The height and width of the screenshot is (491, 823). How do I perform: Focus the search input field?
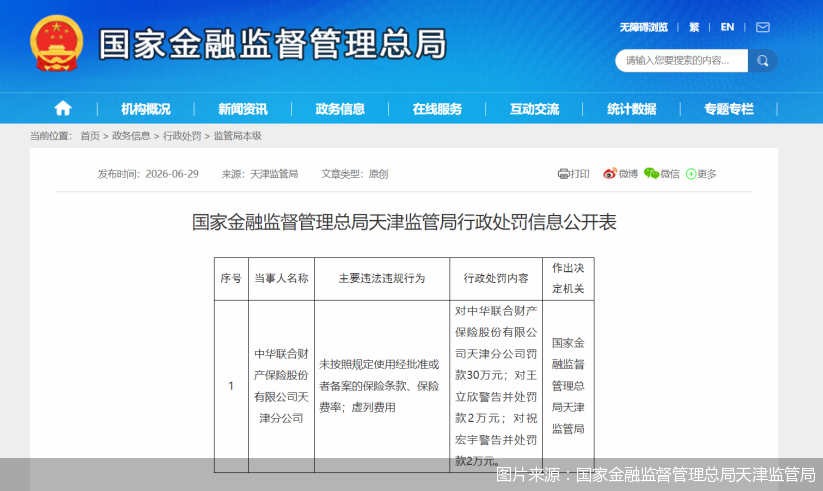pos(681,61)
